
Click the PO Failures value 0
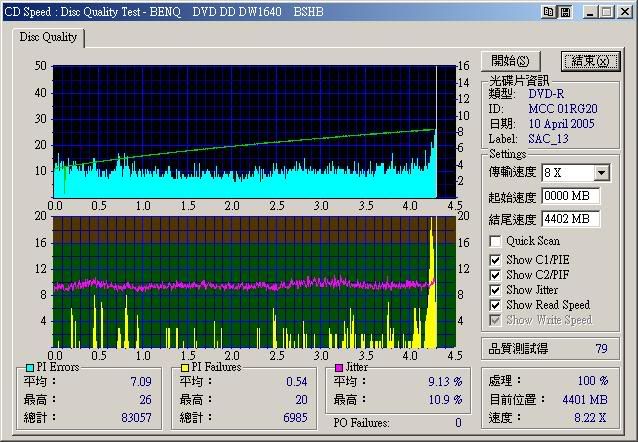[x=458, y=423]
